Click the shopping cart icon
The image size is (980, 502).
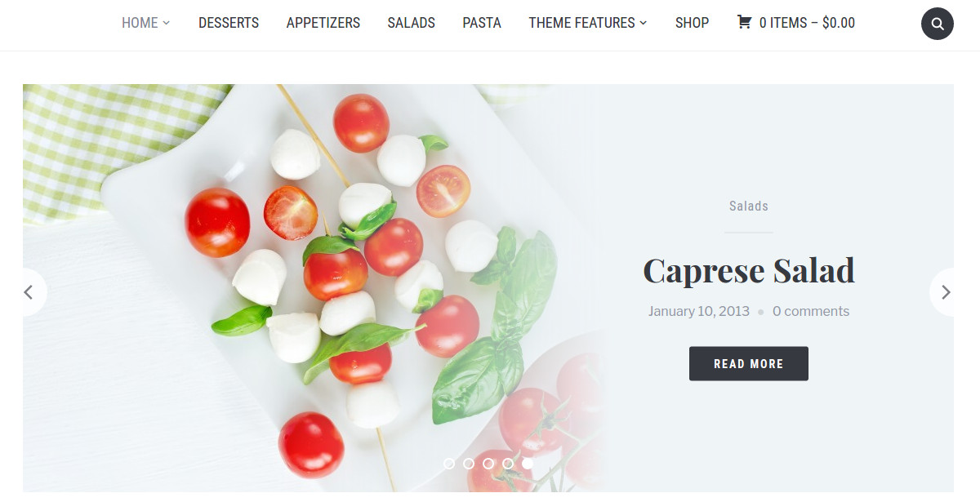(744, 23)
